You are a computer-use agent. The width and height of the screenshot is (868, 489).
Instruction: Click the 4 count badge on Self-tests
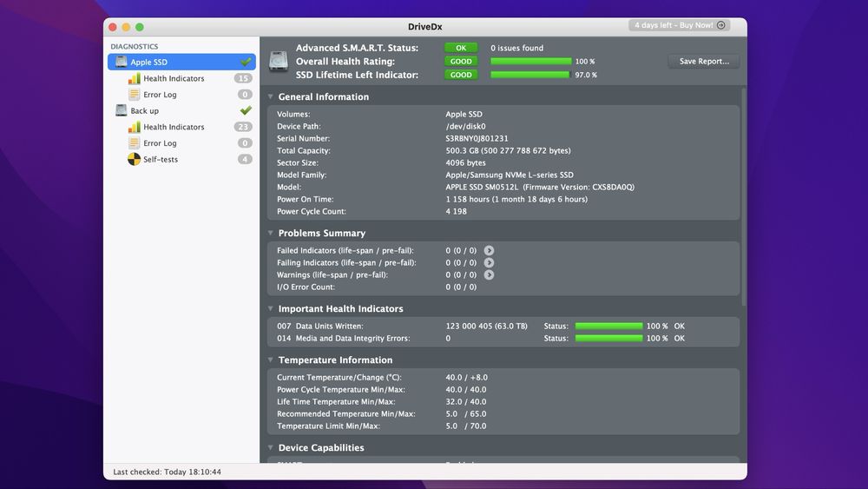(245, 159)
